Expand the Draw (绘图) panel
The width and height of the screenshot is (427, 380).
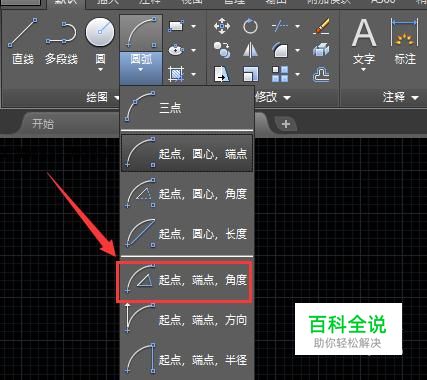pyautogui.click(x=102, y=98)
